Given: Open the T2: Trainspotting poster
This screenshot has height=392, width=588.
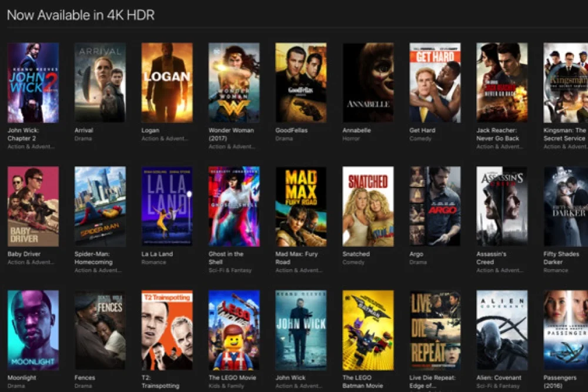Looking at the screenshot, I should (x=167, y=330).
